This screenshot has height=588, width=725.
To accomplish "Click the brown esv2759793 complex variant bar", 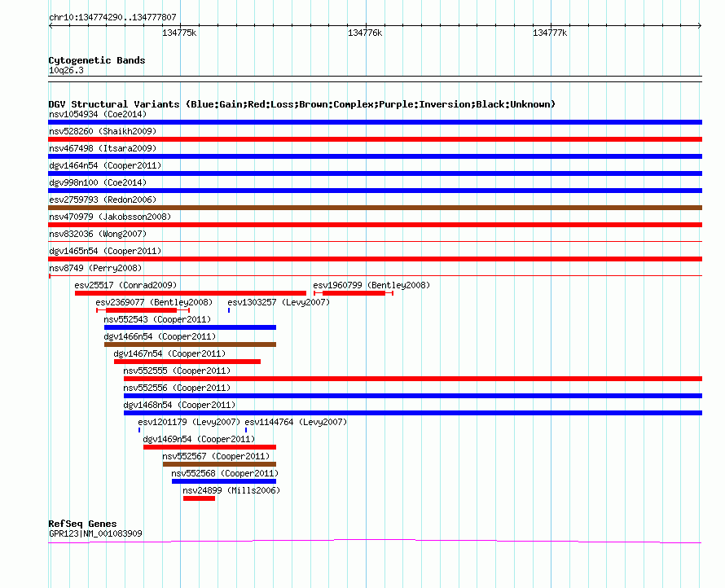I will (x=375, y=208).
